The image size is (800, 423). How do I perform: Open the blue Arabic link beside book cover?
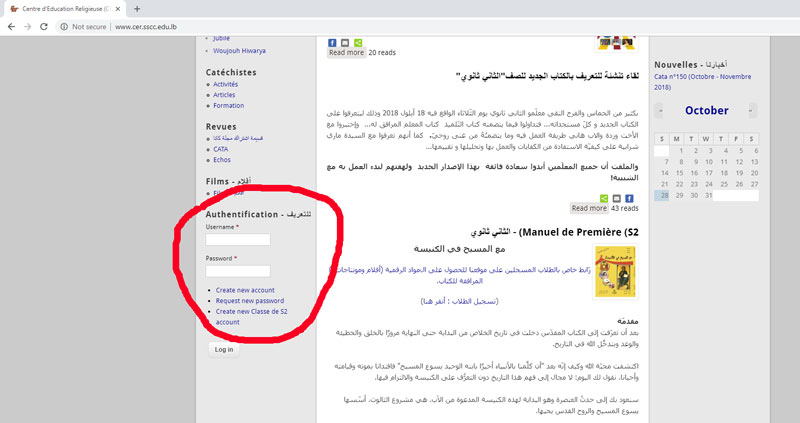(x=459, y=275)
